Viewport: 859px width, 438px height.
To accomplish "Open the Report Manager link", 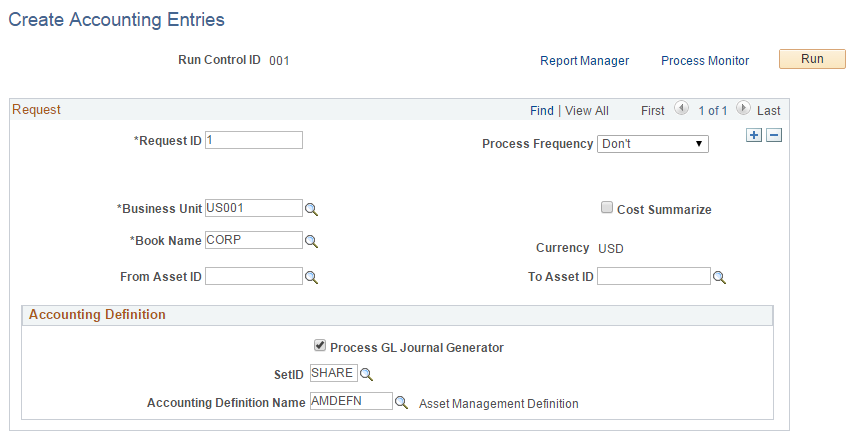I will point(585,61).
